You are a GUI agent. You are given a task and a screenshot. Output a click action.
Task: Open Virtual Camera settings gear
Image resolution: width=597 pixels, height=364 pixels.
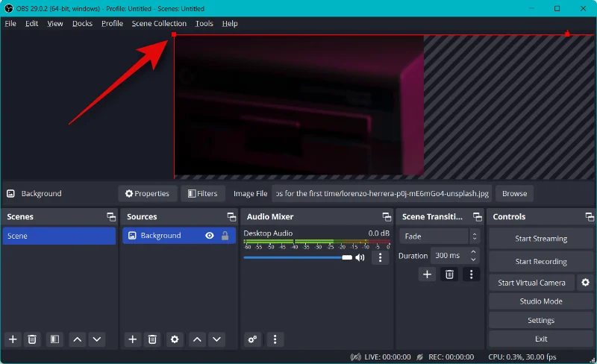[586, 283]
